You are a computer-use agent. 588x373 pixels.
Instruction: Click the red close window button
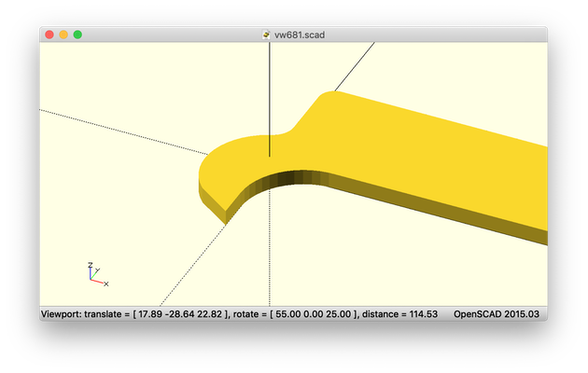coord(49,35)
